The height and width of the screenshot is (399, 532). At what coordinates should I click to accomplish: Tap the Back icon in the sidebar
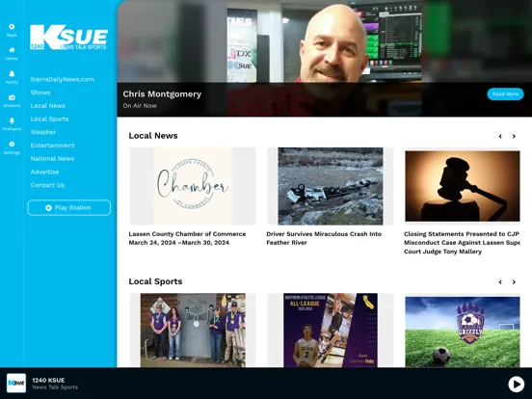[12, 27]
